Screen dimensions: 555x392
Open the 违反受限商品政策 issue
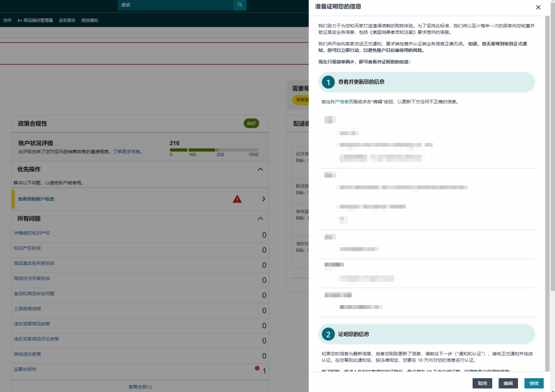tap(32, 324)
